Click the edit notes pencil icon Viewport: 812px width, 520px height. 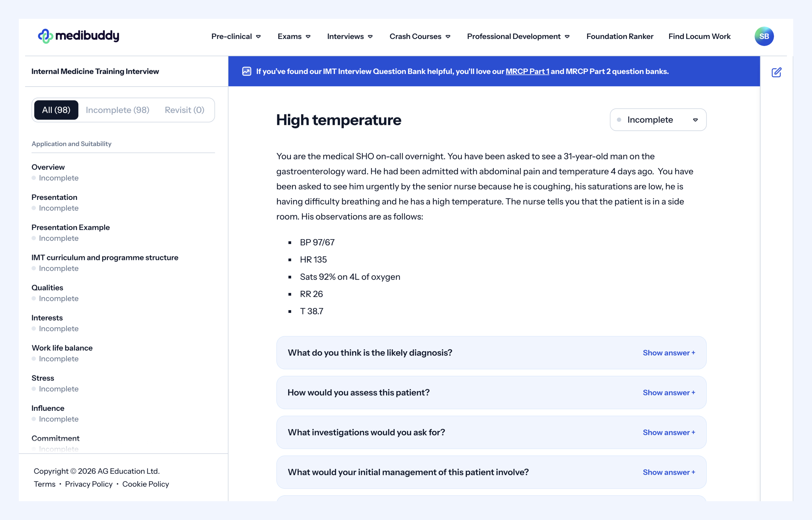click(776, 72)
